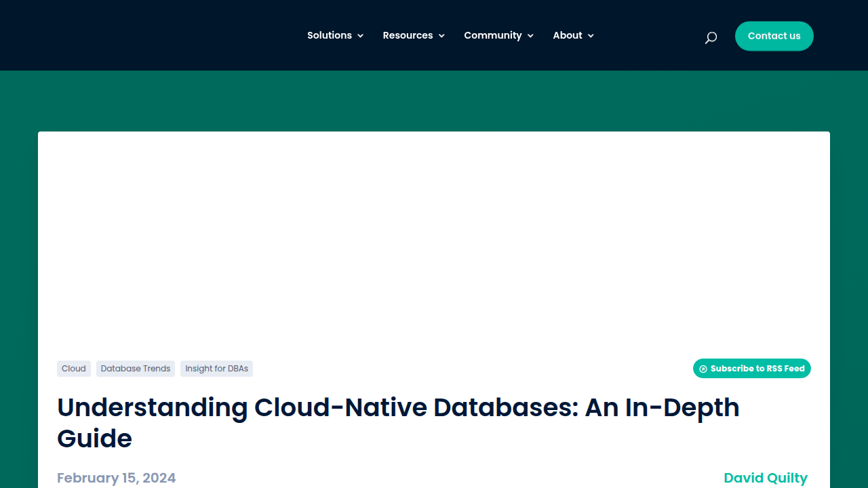Open the Solutions menu item

330,35
